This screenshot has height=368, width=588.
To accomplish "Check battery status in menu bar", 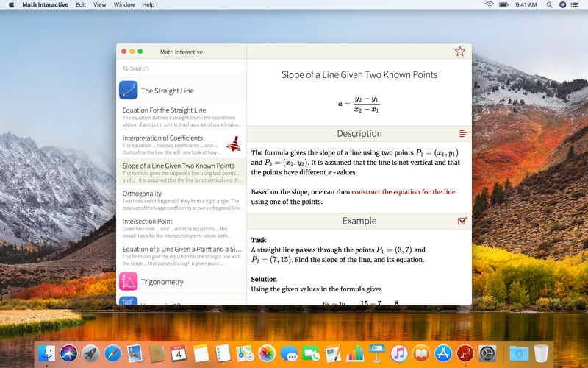I will pyautogui.click(x=503, y=4).
